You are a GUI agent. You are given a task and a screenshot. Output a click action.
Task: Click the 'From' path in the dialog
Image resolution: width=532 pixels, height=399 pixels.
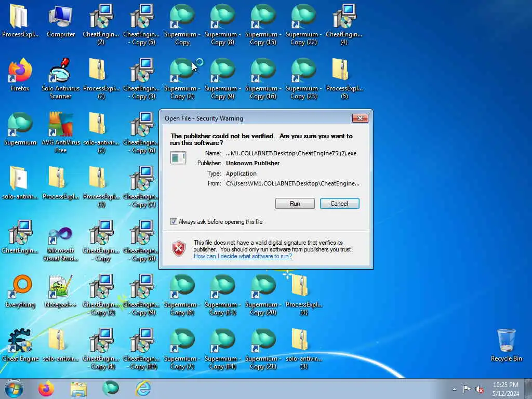[x=292, y=183]
